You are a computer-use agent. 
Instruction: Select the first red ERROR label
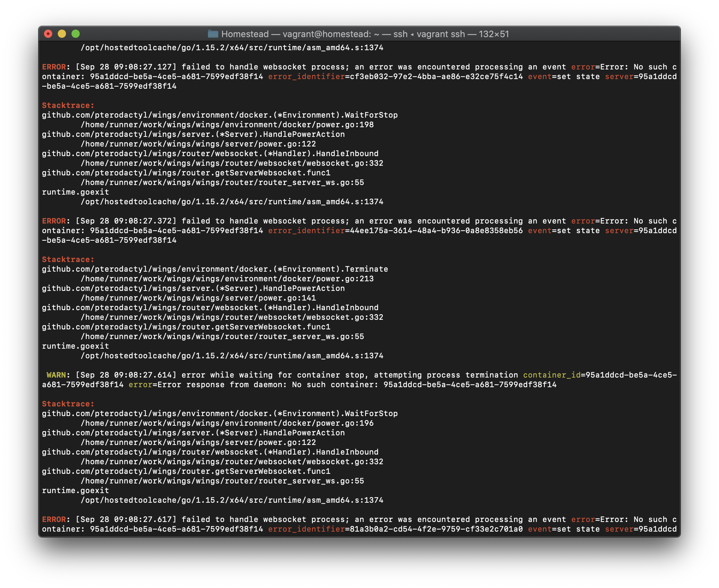53,67
